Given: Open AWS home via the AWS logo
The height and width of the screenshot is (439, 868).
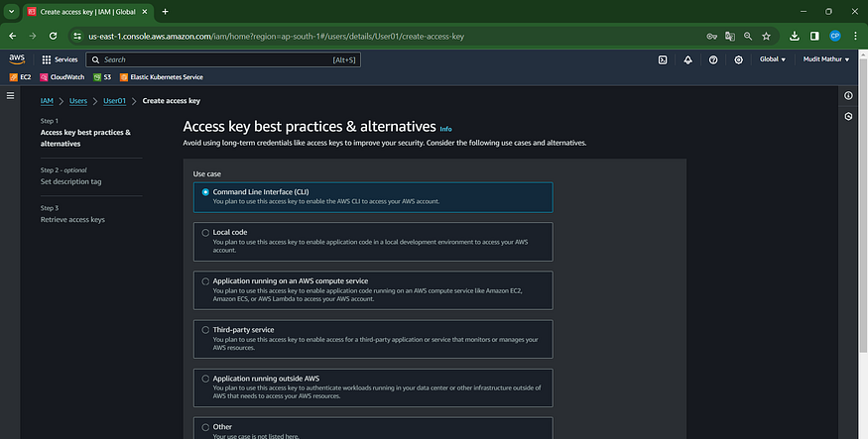Looking at the screenshot, I should tap(17, 59).
